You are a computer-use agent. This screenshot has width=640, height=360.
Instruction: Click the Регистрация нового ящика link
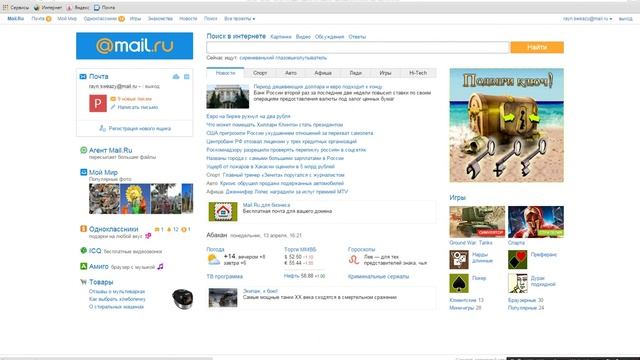(140, 129)
